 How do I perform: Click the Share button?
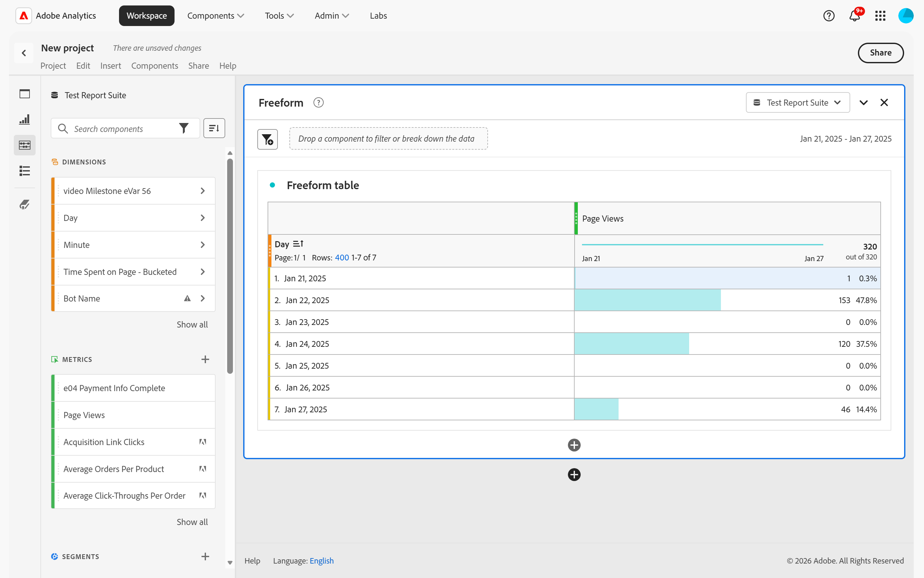click(880, 53)
